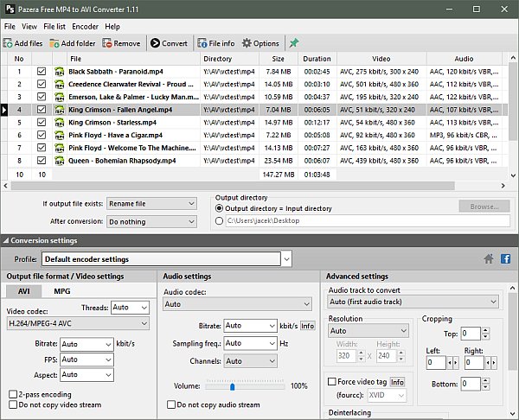
Task: Switch to the MPG format tab
Action: (x=61, y=291)
